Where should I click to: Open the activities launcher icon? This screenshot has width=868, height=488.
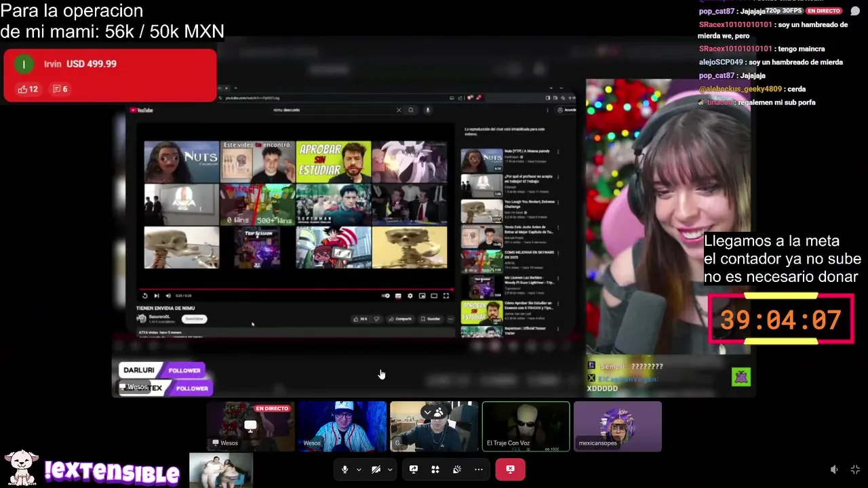click(435, 469)
